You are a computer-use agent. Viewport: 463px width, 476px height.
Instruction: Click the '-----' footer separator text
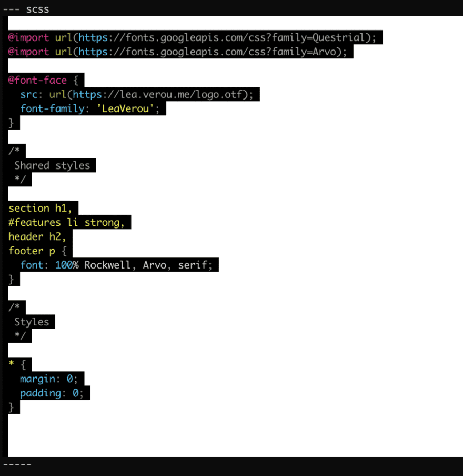17,464
